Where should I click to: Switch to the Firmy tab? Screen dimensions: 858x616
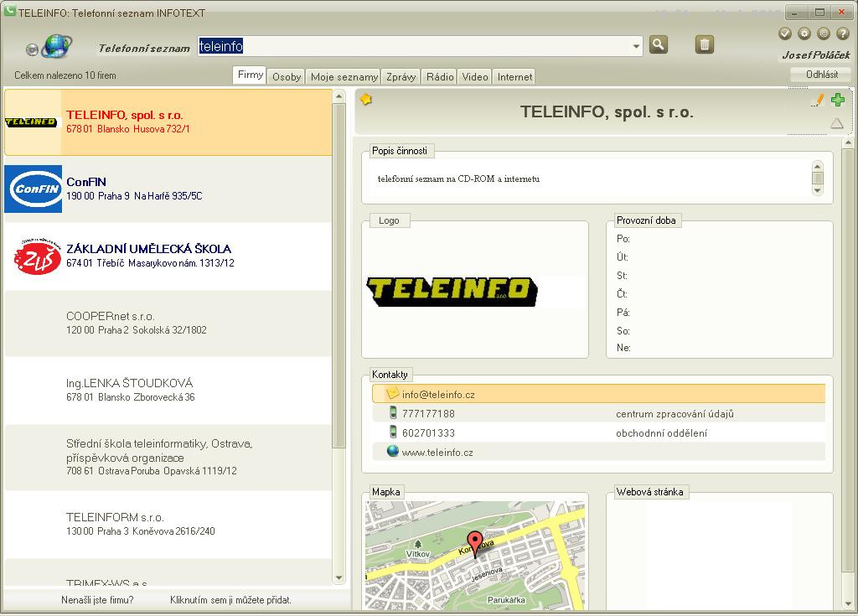tap(250, 75)
